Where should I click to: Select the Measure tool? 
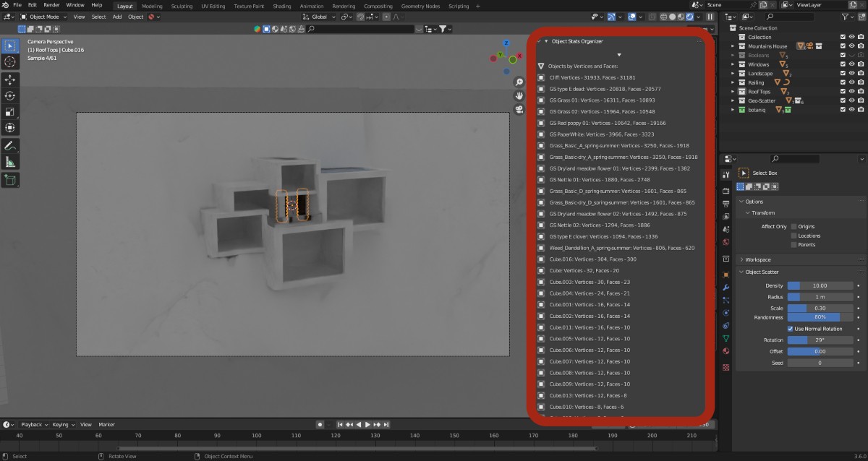pyautogui.click(x=10, y=162)
